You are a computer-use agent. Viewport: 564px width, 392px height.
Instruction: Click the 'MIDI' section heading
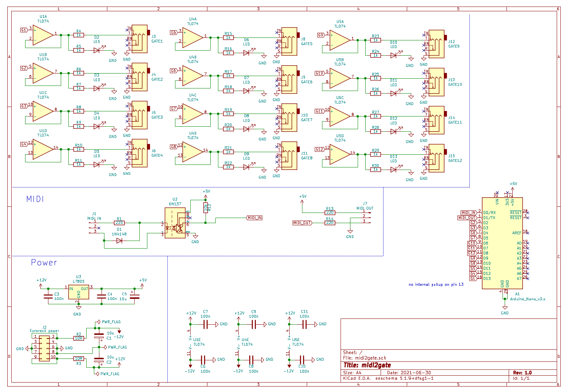pyautogui.click(x=35, y=199)
